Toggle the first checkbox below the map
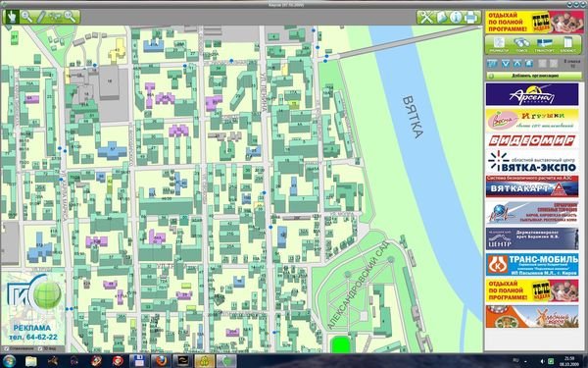 (x=6, y=348)
